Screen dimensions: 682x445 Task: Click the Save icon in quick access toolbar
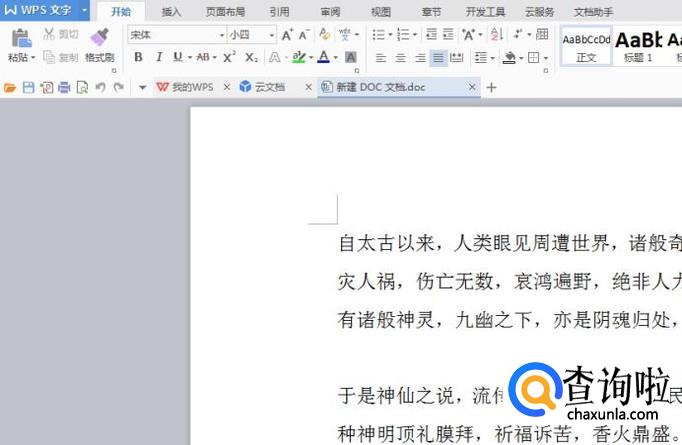27,88
